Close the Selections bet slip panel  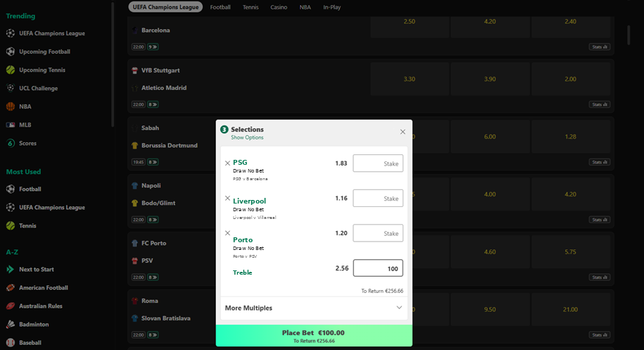click(x=403, y=132)
